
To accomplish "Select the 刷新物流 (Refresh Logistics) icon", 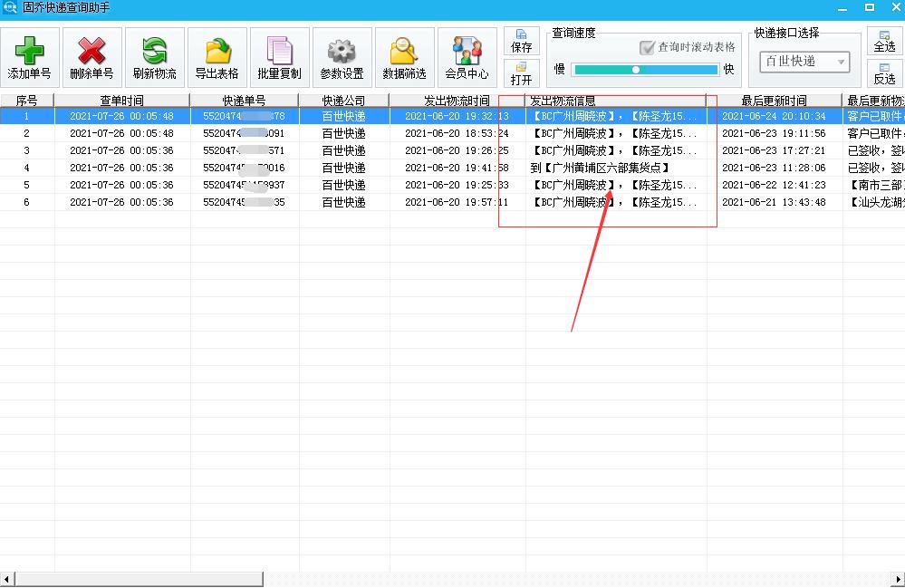I will 154,56.
